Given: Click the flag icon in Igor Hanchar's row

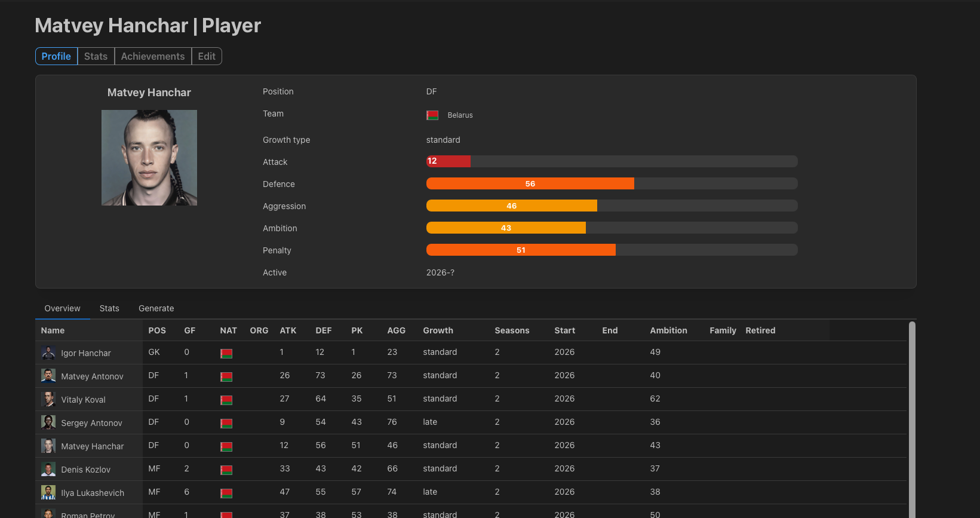Looking at the screenshot, I should tap(226, 354).
